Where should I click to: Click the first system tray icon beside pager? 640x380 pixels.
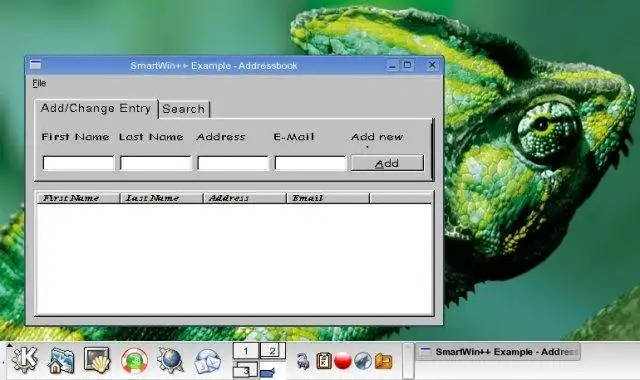(303, 361)
